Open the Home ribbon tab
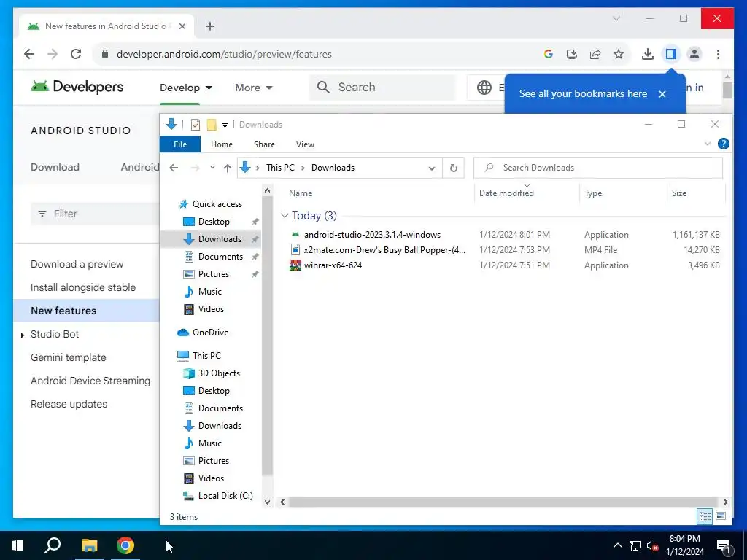The height and width of the screenshot is (560, 747). point(222,144)
